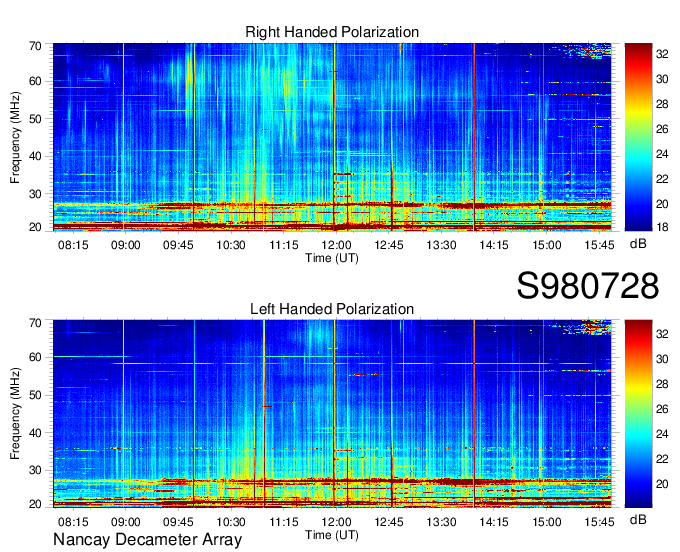The width and height of the screenshot is (680, 552).
Task: Click the "10:30" tick below the Left Handed plot
Action: pyautogui.click(x=231, y=522)
